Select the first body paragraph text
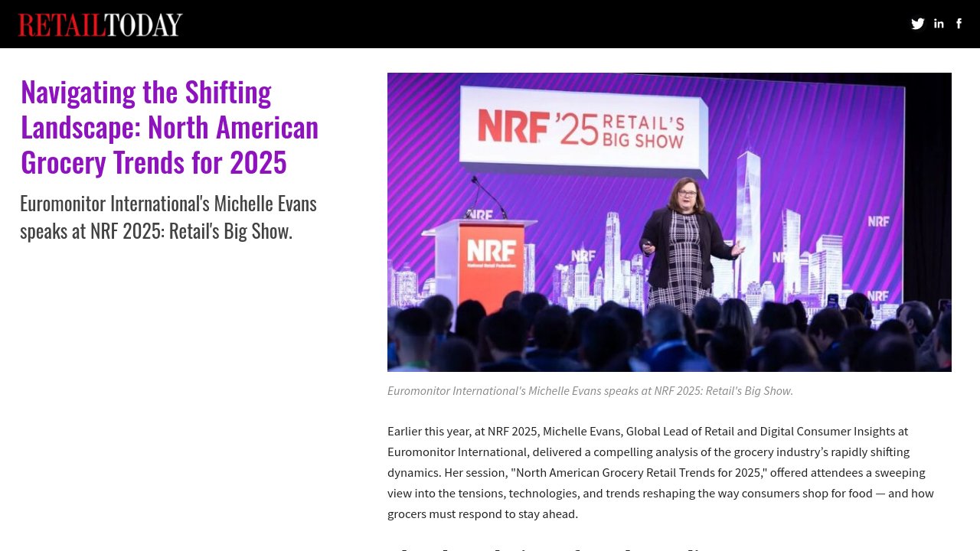Screen dimensions: 980x551 (658, 472)
